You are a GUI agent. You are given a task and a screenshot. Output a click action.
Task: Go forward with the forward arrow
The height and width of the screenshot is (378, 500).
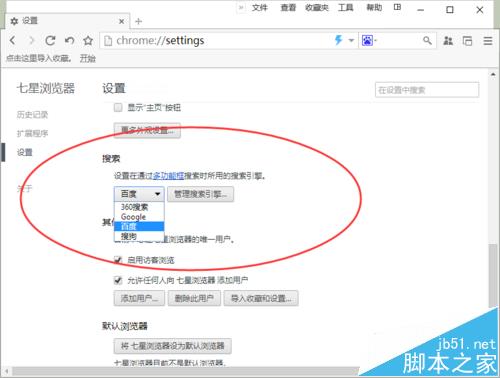point(32,41)
